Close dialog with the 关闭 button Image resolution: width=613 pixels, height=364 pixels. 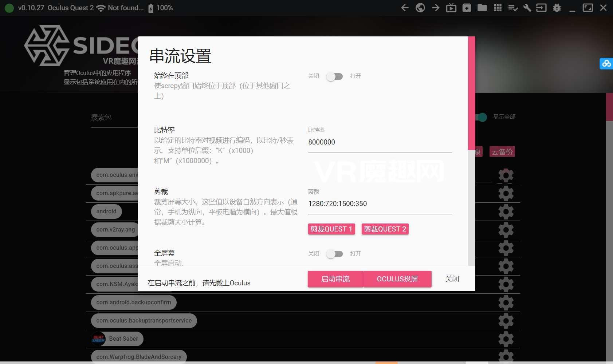[452, 279]
